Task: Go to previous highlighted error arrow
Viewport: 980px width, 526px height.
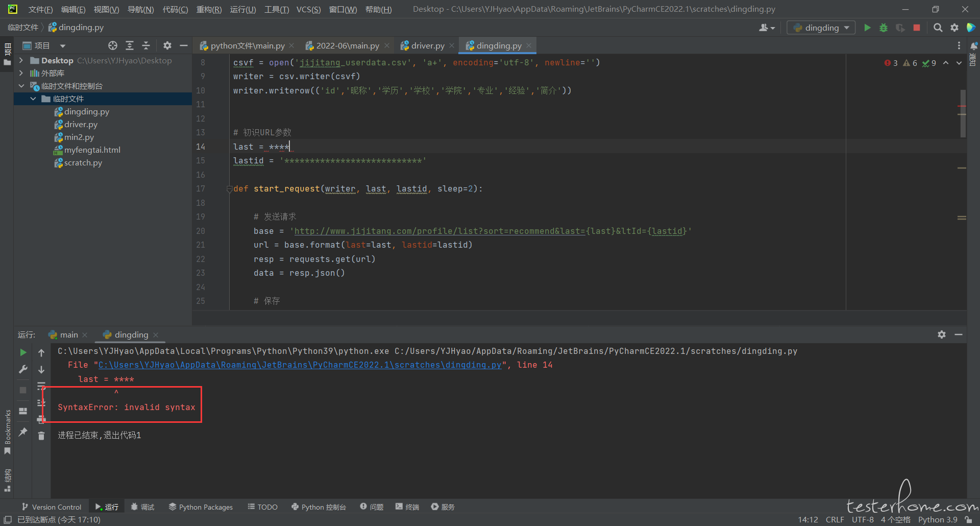Action: (x=946, y=63)
